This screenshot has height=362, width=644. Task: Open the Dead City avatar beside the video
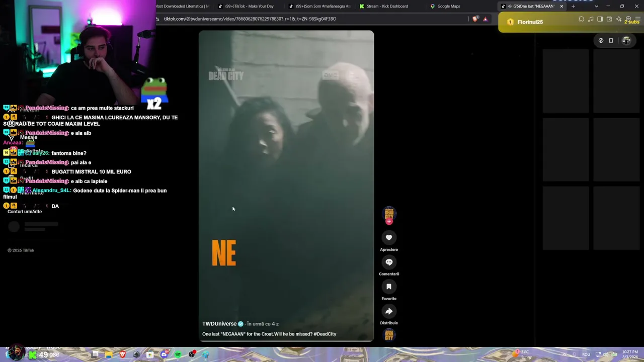click(x=389, y=214)
